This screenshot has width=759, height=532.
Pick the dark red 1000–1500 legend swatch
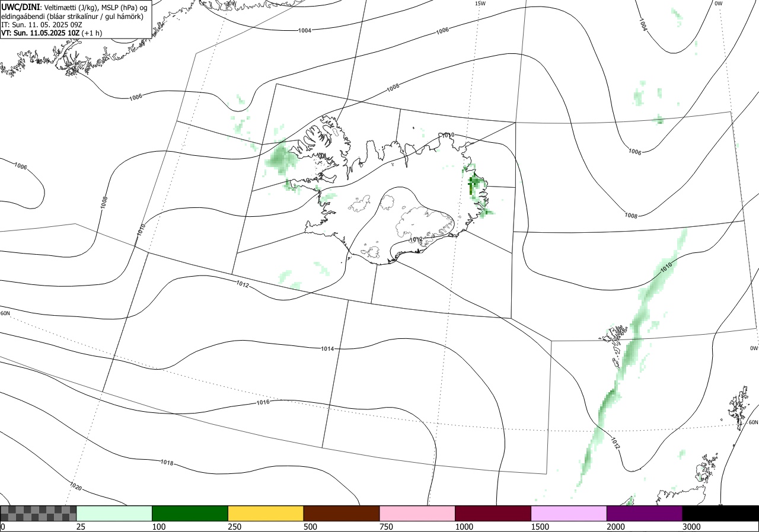click(x=493, y=513)
